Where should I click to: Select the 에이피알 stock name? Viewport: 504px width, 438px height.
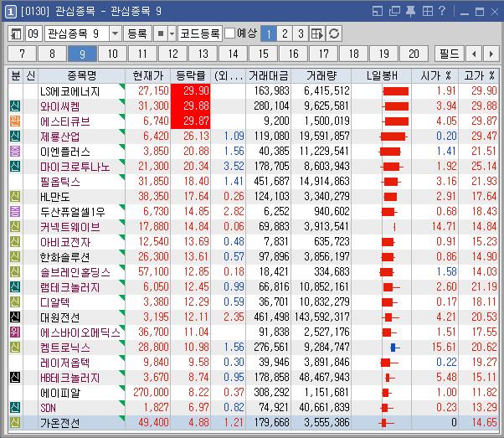(60, 393)
